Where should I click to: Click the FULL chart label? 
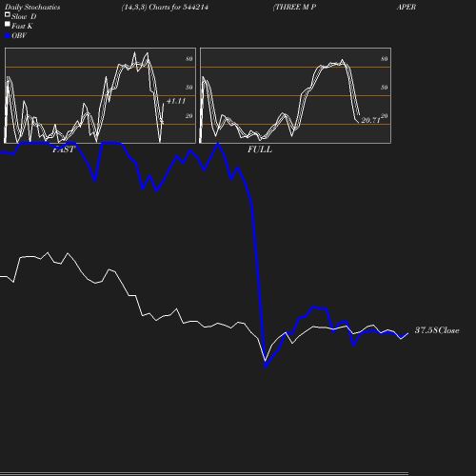coord(260,149)
